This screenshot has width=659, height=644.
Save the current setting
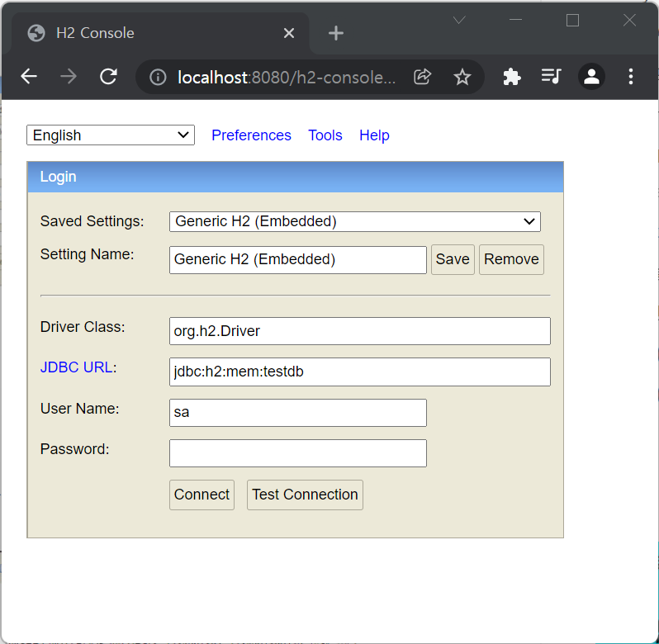pos(453,259)
